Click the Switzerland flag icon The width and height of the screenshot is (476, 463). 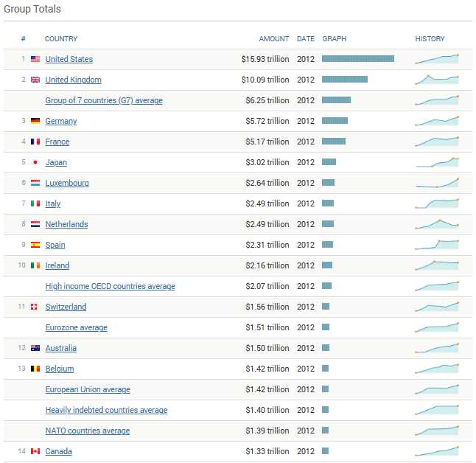(x=34, y=307)
